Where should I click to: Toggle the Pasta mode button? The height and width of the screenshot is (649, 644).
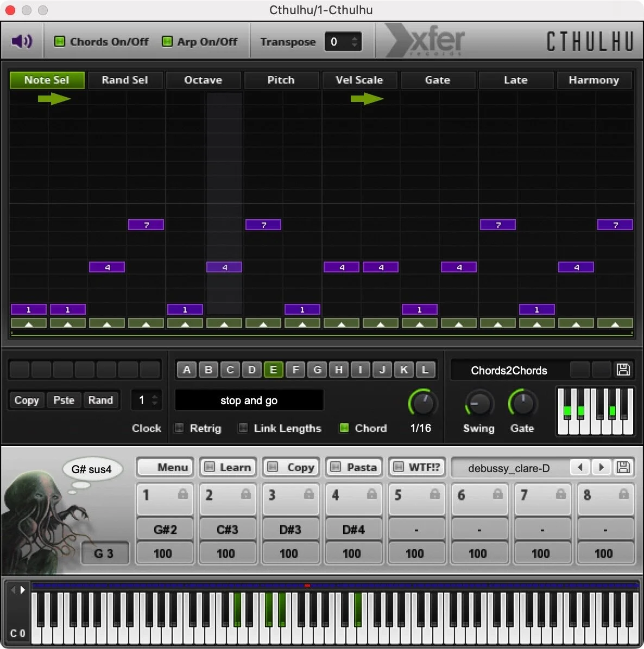click(x=353, y=467)
